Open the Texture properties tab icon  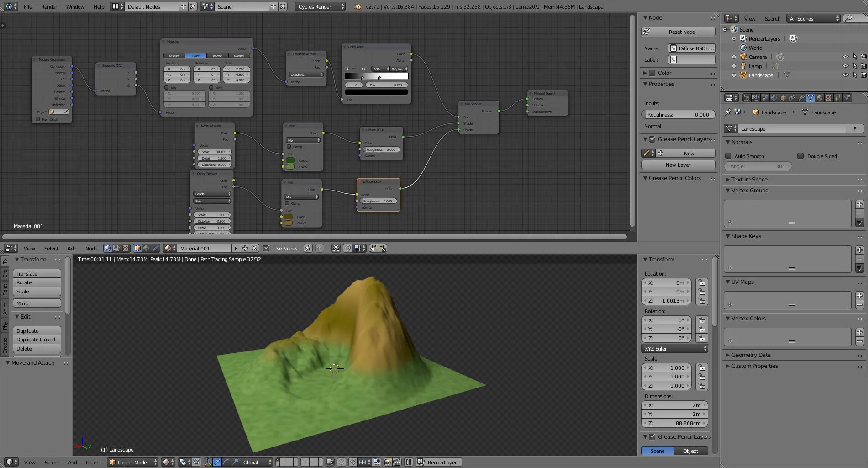click(829, 98)
